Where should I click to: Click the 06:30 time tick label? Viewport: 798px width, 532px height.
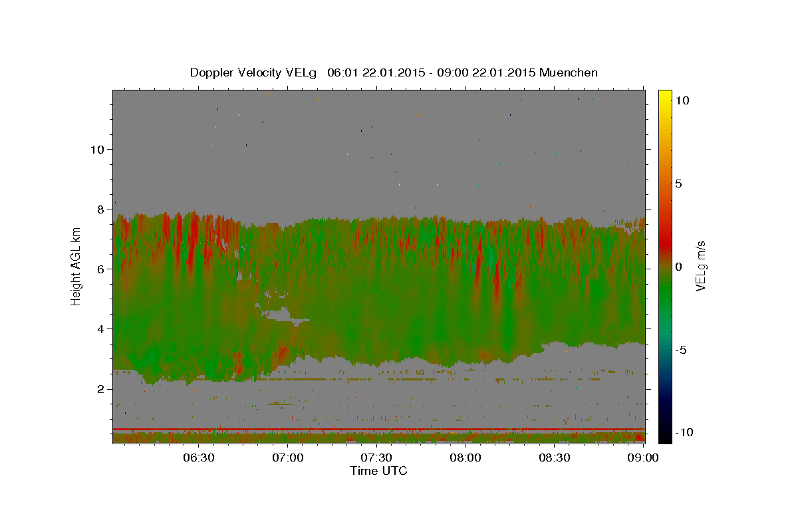[x=198, y=458]
